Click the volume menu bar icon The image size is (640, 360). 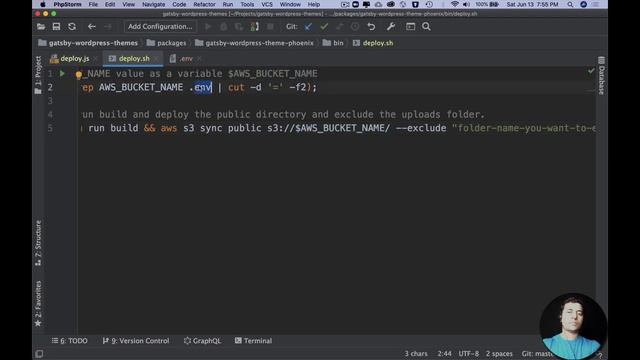coord(466,4)
